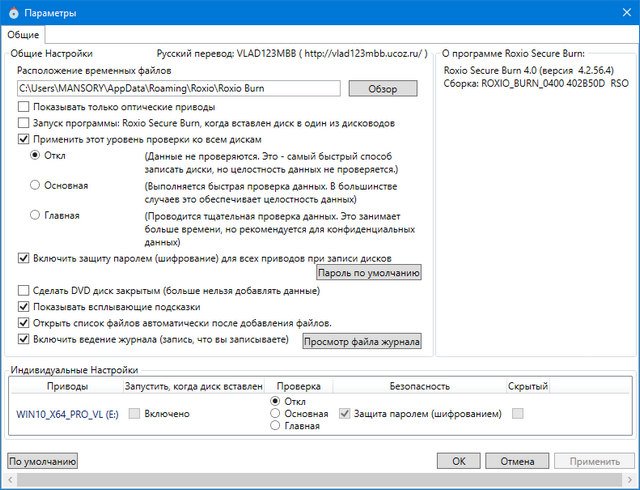Image resolution: width=640 pixels, height=490 pixels.
Task: Close the Параметры window
Action: coord(627,13)
